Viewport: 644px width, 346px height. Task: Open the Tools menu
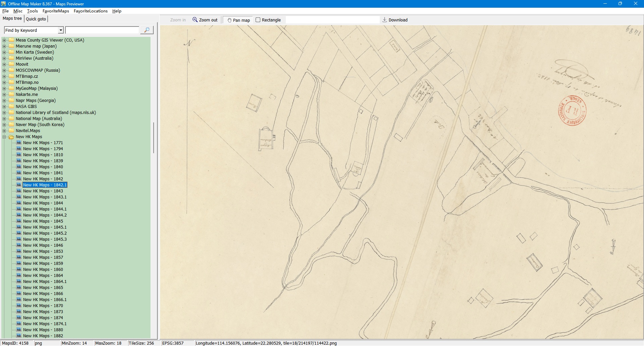[32, 11]
